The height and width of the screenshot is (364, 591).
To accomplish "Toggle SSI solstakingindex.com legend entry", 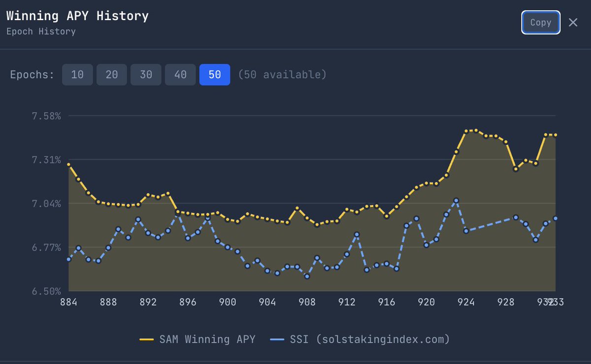I will (361, 339).
